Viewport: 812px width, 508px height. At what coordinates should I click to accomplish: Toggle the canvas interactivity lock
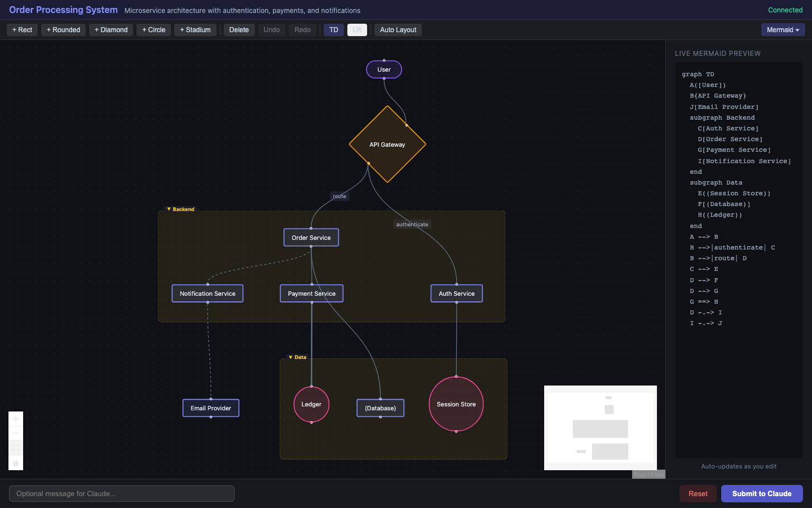coord(16,463)
